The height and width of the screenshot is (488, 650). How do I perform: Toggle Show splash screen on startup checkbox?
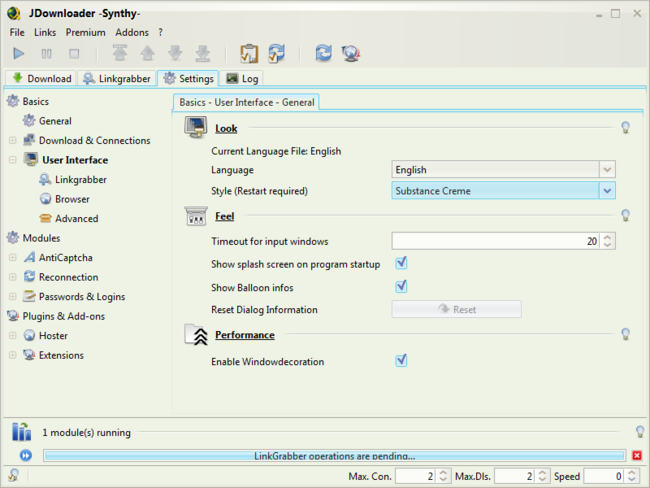tap(401, 263)
